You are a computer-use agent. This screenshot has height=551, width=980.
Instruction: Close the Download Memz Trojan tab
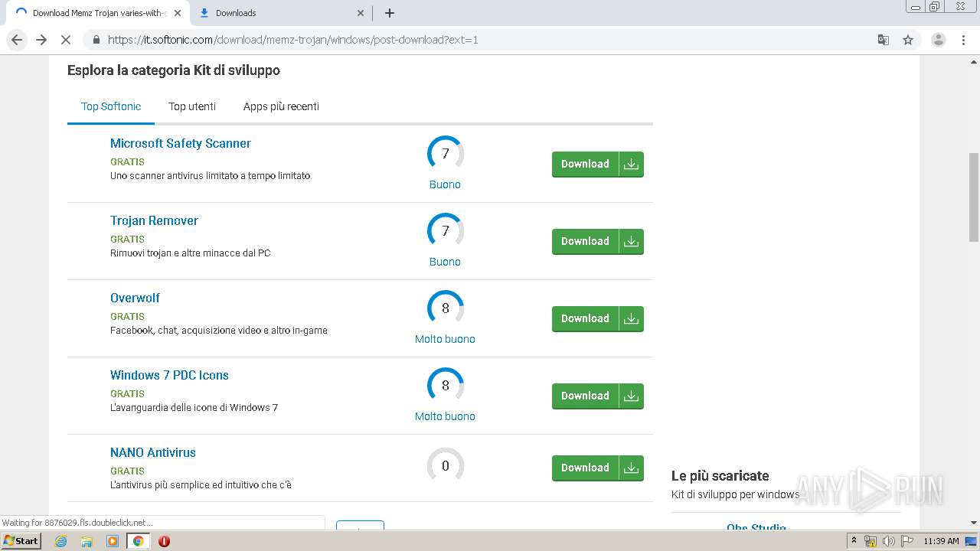tap(177, 13)
